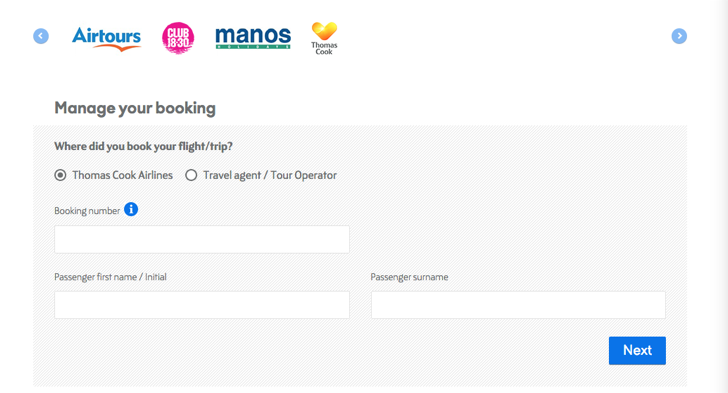Click the Booking number field label
Screen dimensions: 728x393
[x=87, y=211]
